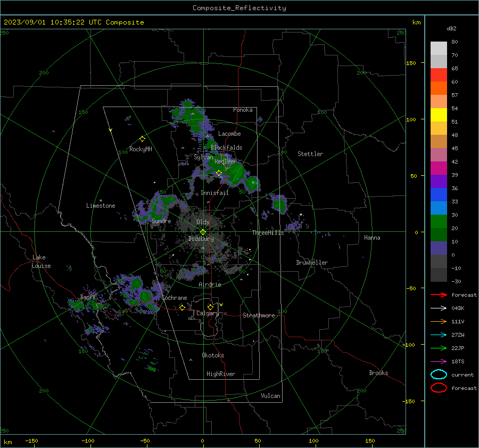Click the -50 tick on right vertical axis
This screenshot has width=479, height=448.
[411, 288]
